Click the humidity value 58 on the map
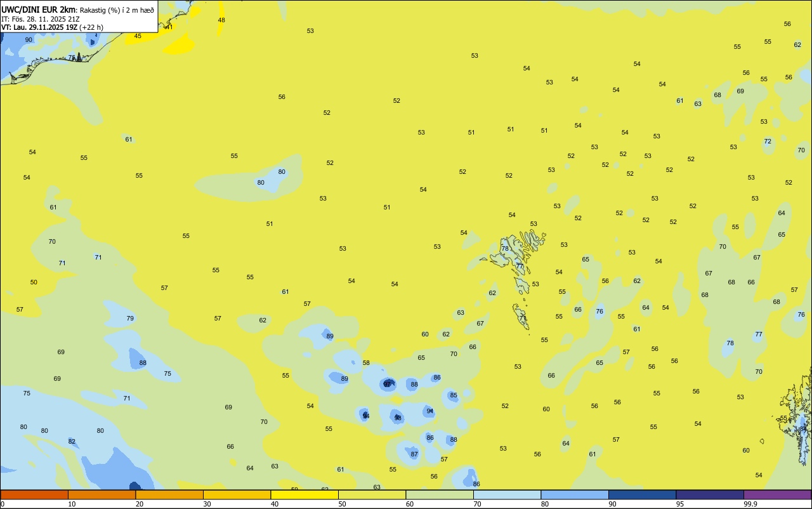The width and height of the screenshot is (812, 509). click(x=366, y=362)
